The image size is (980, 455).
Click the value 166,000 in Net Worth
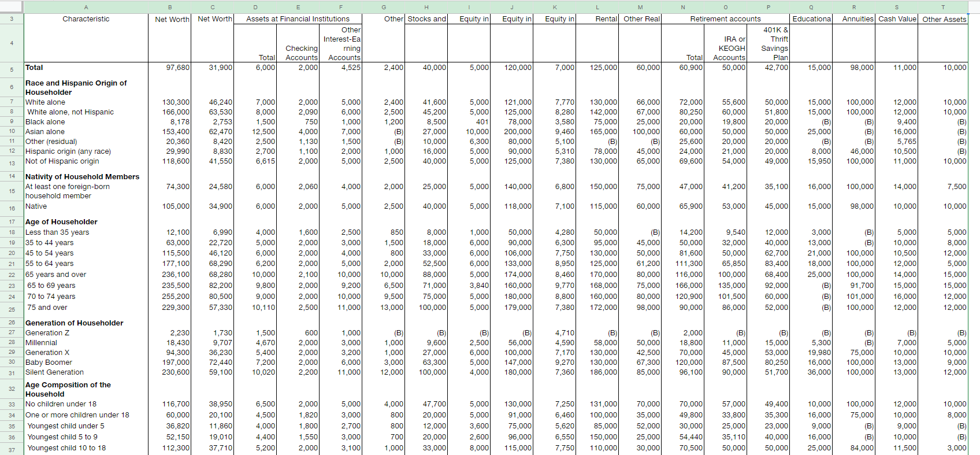pos(170,112)
